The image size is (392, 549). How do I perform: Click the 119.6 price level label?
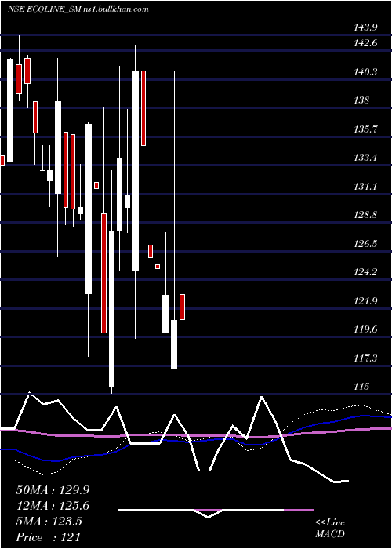point(365,329)
